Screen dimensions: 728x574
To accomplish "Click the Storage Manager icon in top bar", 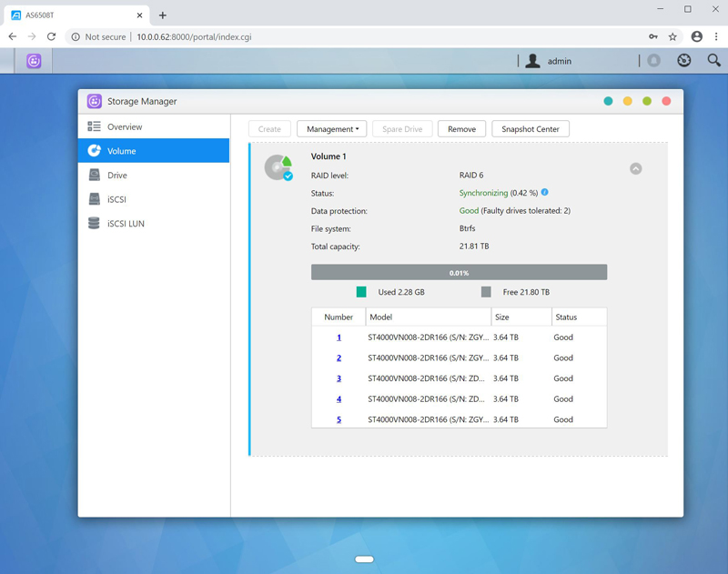I will coord(34,61).
